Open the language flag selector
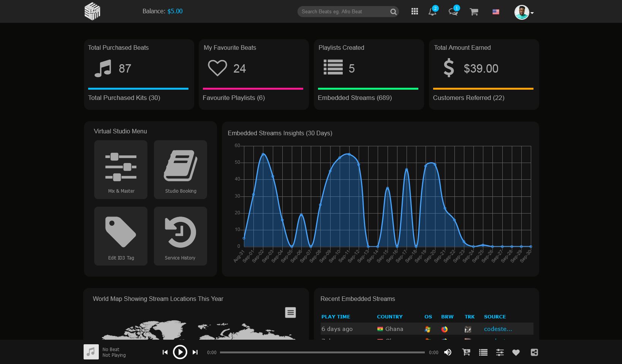622x364 pixels. tap(496, 12)
